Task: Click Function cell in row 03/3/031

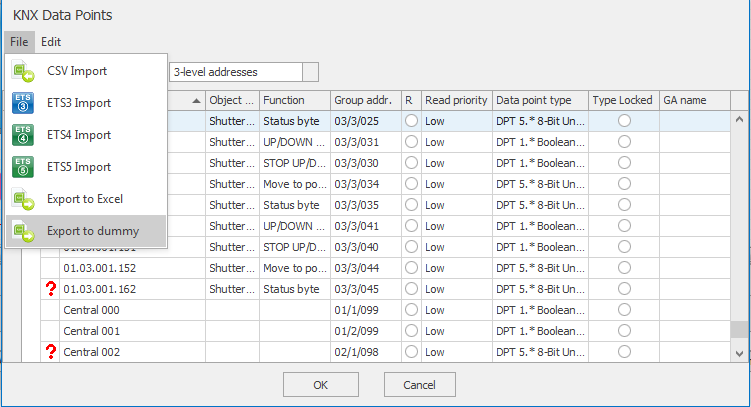Action: click(295, 142)
